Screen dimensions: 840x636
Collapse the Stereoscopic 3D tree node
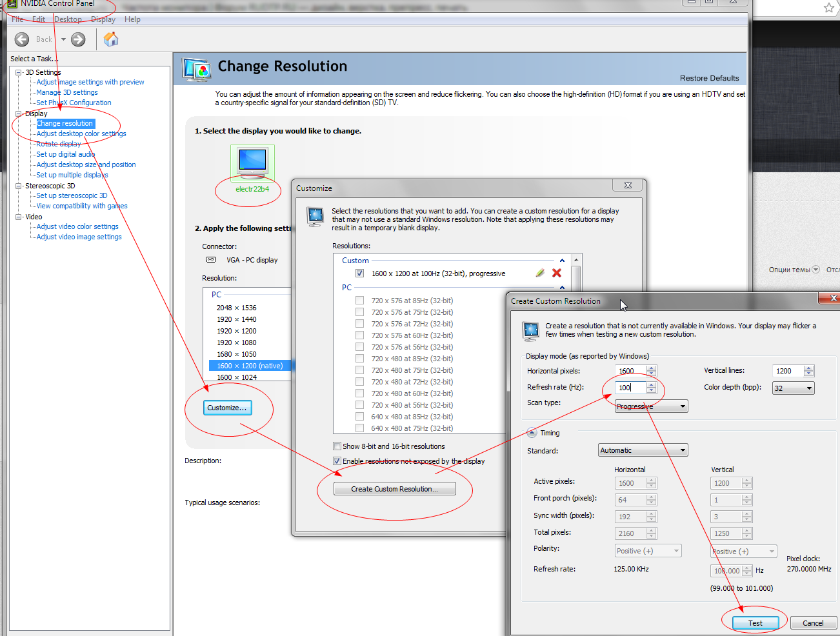[19, 186]
